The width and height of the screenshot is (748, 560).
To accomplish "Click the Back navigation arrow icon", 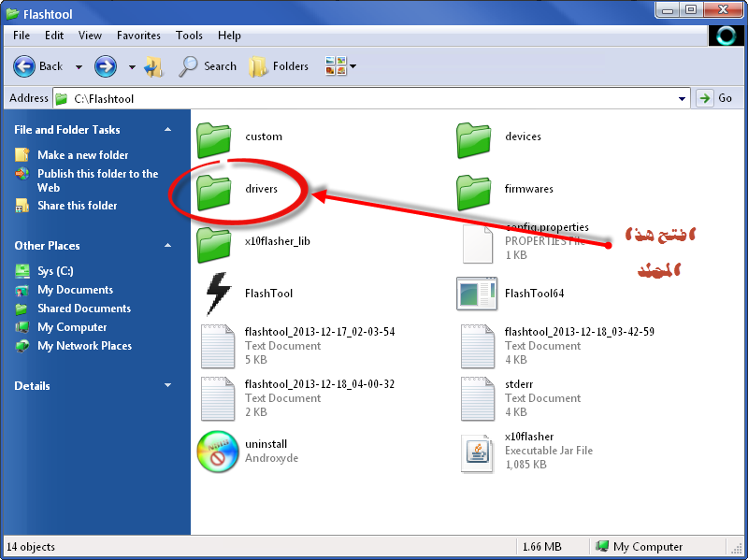I will point(24,66).
